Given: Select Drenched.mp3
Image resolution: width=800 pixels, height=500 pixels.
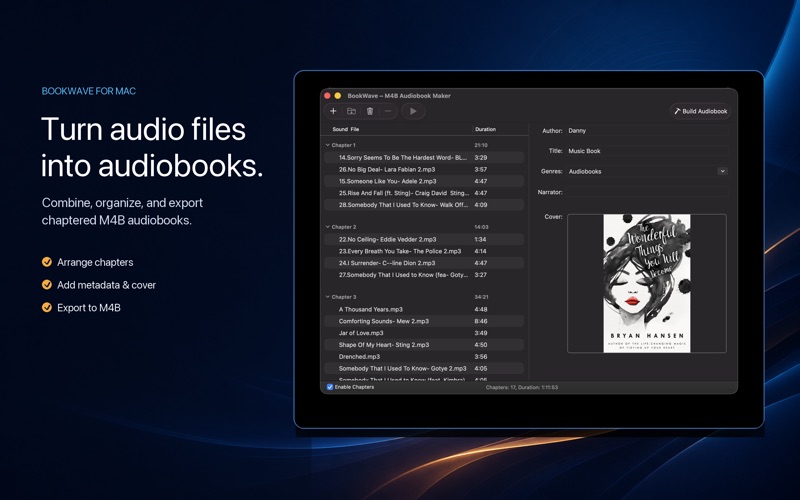Looking at the screenshot, I should pos(424,357).
